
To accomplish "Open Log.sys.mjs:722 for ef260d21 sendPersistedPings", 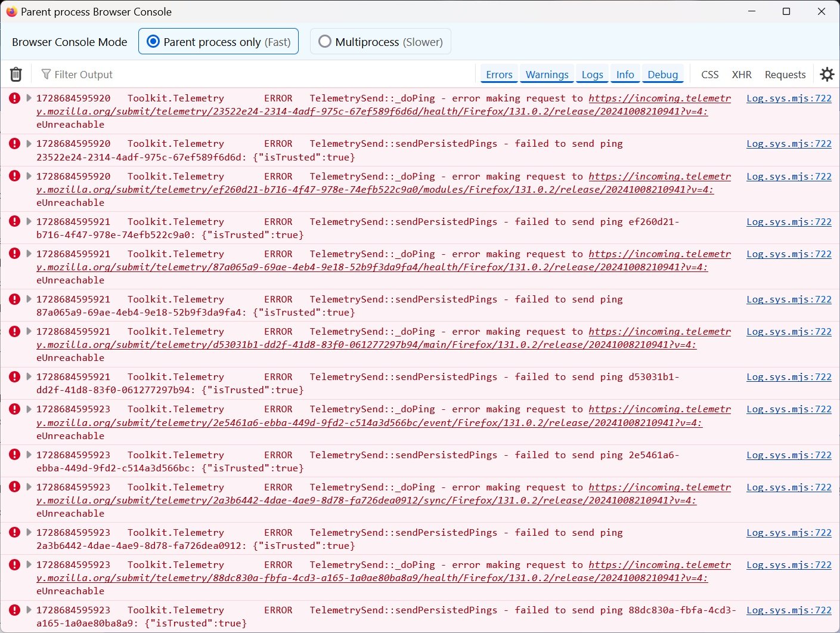I will click(x=789, y=222).
